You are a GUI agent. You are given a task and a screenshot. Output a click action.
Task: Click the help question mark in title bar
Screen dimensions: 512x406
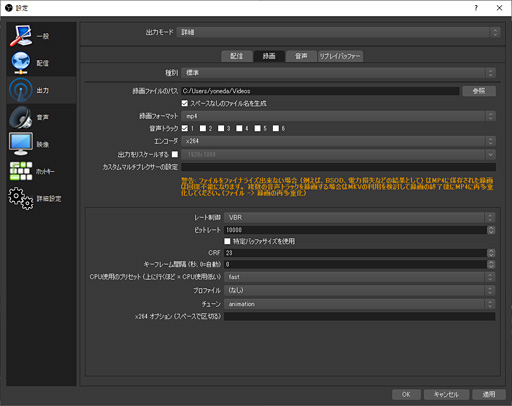point(476,8)
